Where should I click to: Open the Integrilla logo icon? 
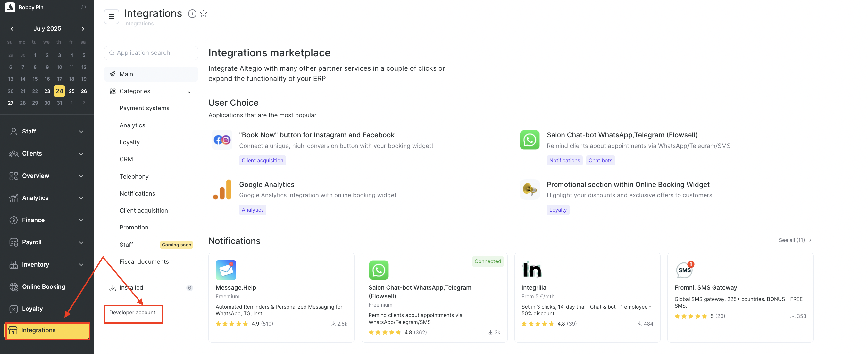[x=532, y=270]
